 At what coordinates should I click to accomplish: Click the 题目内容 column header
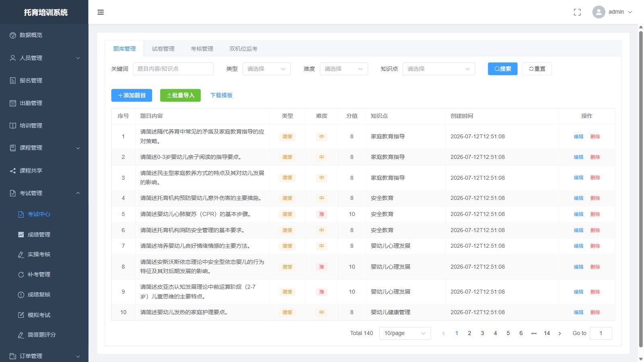(151, 116)
